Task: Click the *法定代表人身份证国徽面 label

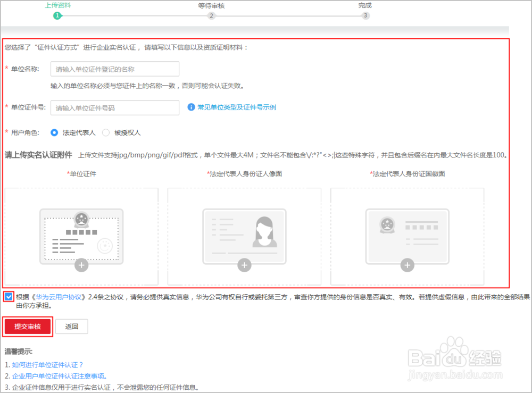Action: pyautogui.click(x=407, y=173)
